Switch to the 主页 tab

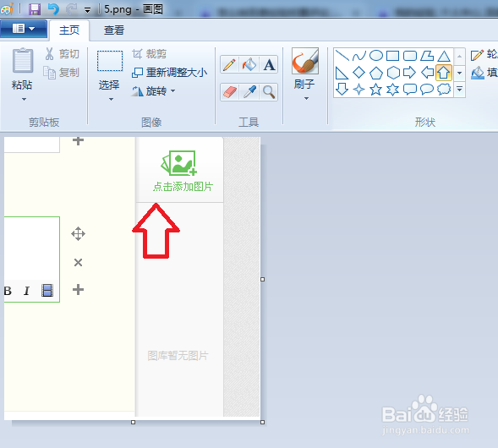pos(69,30)
